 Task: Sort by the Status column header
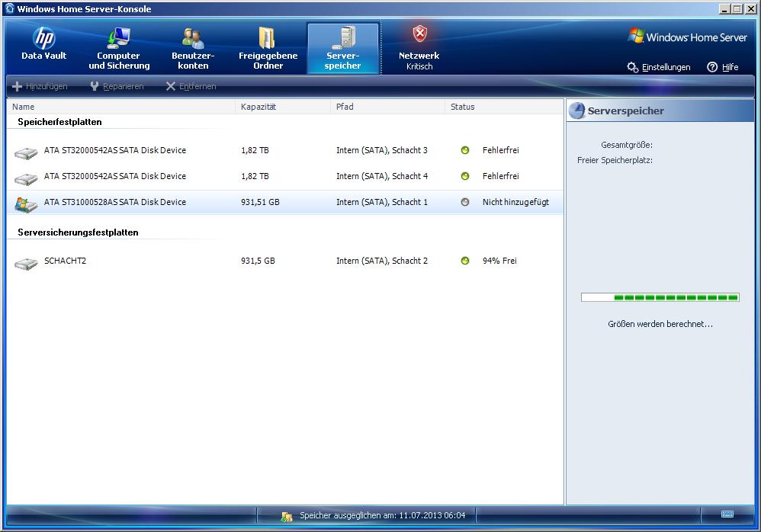504,107
